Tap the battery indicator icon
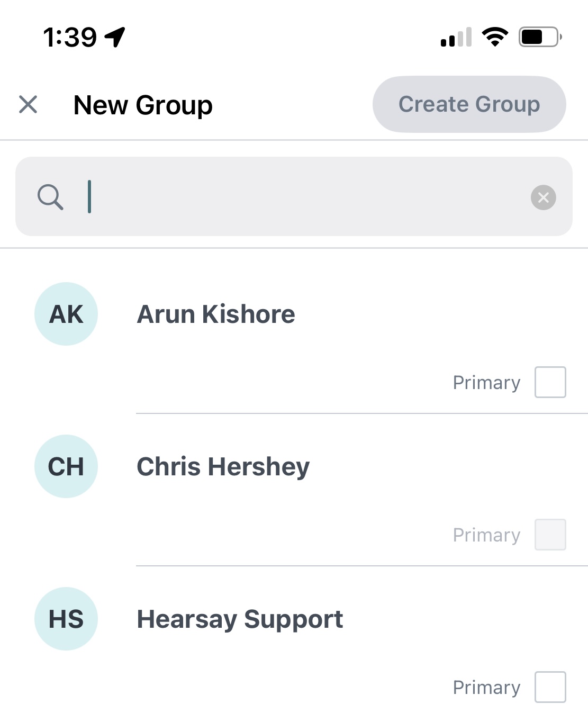 tap(540, 37)
